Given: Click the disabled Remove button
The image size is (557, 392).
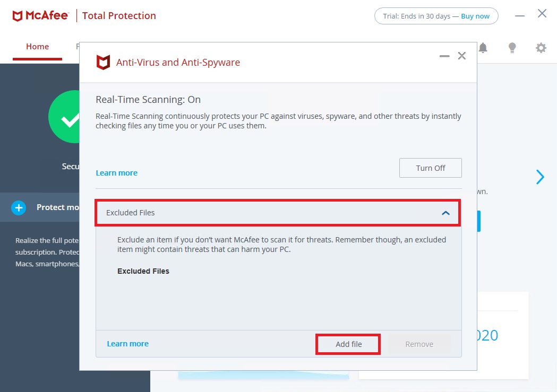Looking at the screenshot, I should click(x=419, y=344).
